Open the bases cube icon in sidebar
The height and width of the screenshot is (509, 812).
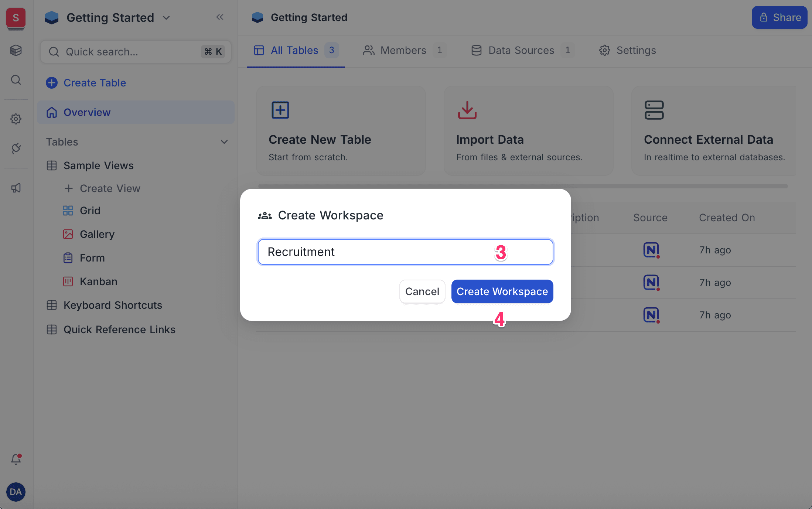(x=16, y=50)
